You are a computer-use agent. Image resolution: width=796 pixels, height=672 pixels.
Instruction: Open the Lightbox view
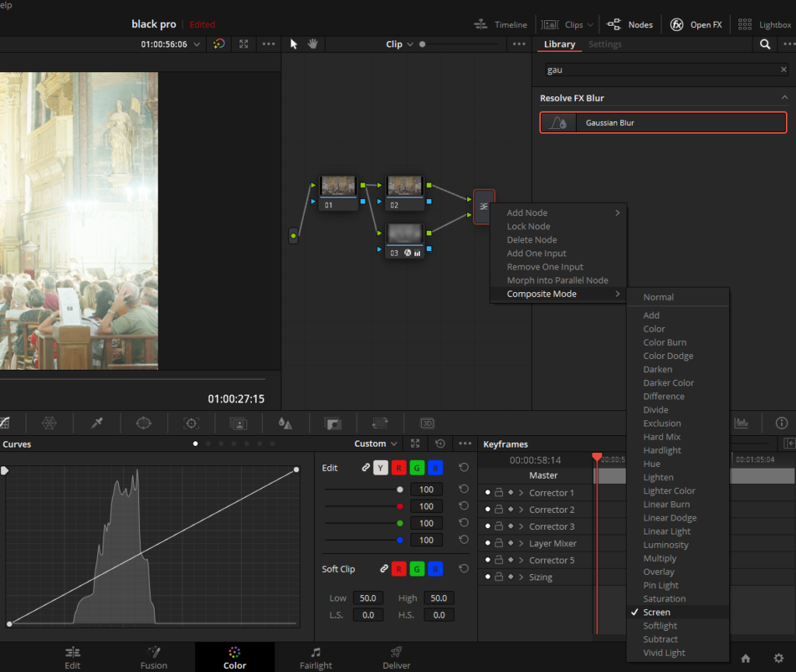pyautogui.click(x=765, y=24)
